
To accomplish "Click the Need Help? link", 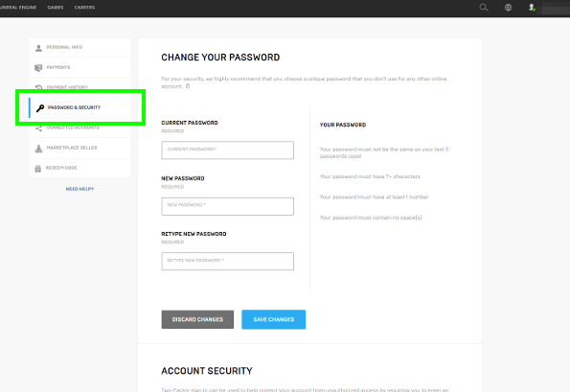I will [80, 189].
